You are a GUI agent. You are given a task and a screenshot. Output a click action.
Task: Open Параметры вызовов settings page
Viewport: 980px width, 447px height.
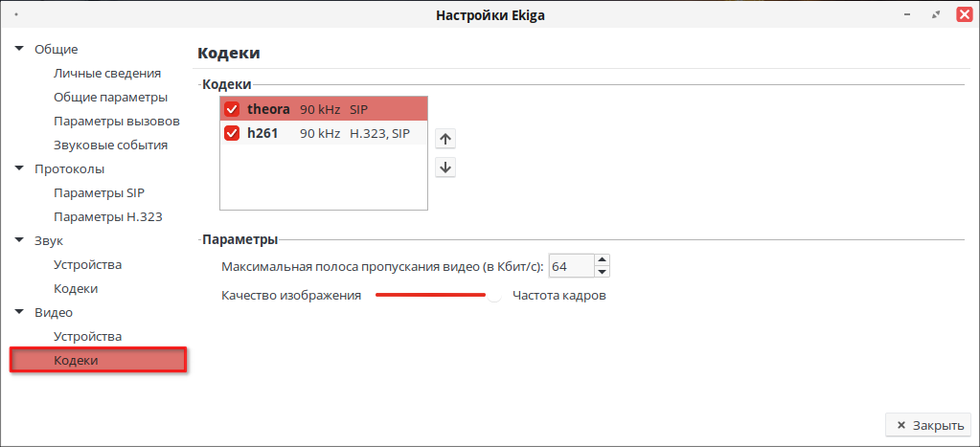point(117,122)
